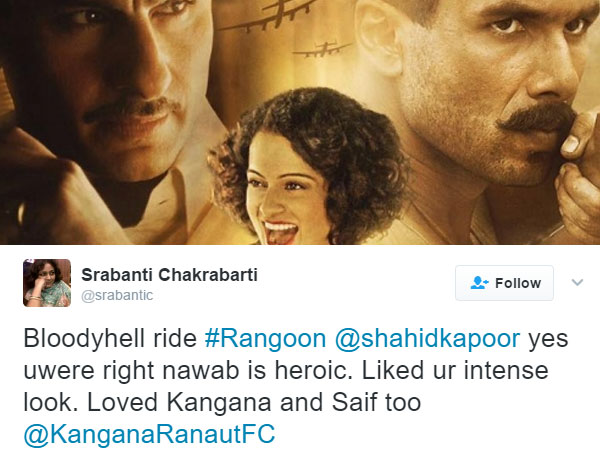This screenshot has height=450, width=600.
Task: Click the "Bloodyhell ride" tweet text
Action: click(x=110, y=339)
